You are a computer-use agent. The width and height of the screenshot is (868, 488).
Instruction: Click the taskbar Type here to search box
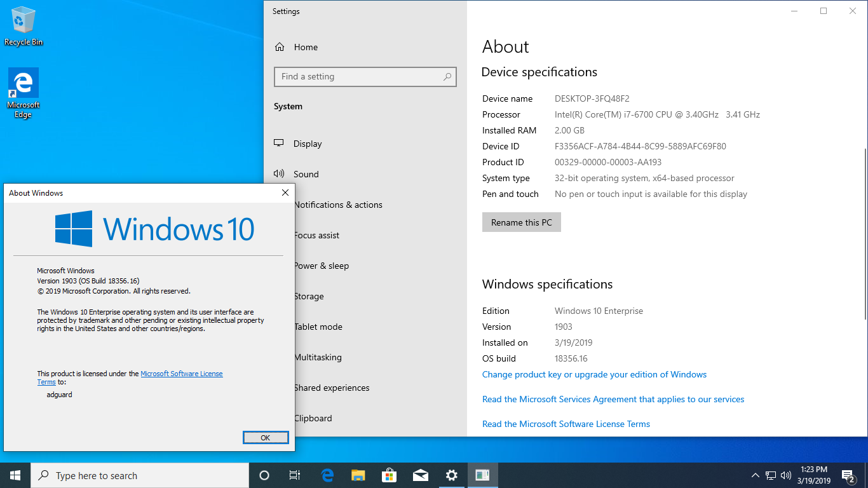pyautogui.click(x=140, y=475)
